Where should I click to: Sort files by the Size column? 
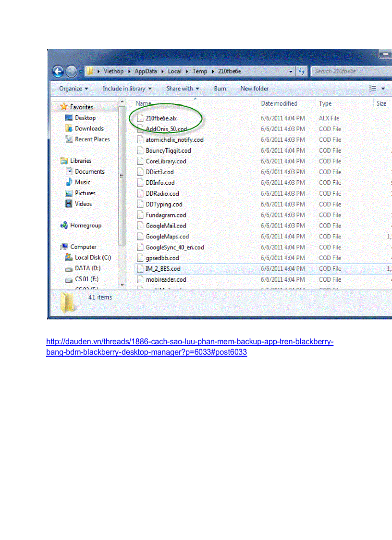(x=382, y=103)
